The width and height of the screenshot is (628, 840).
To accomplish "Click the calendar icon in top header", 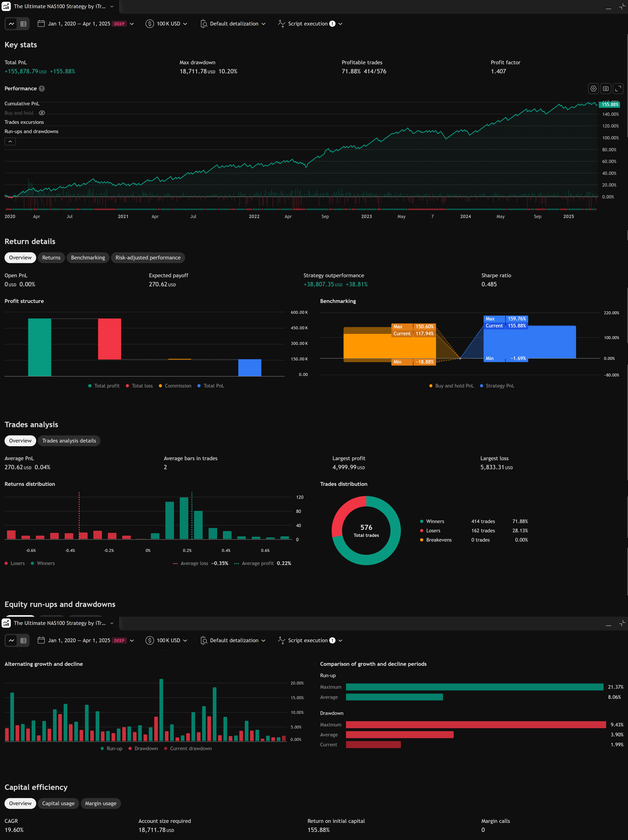I will 41,24.
